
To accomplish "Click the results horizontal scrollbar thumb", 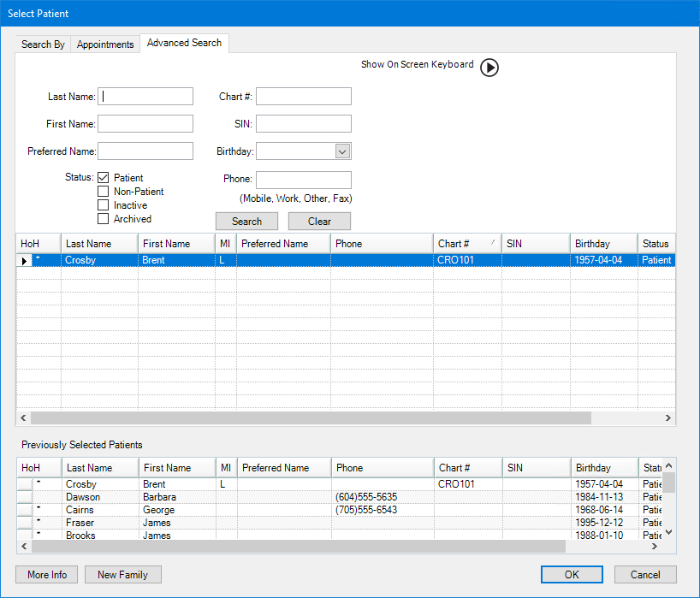I will click(311, 418).
